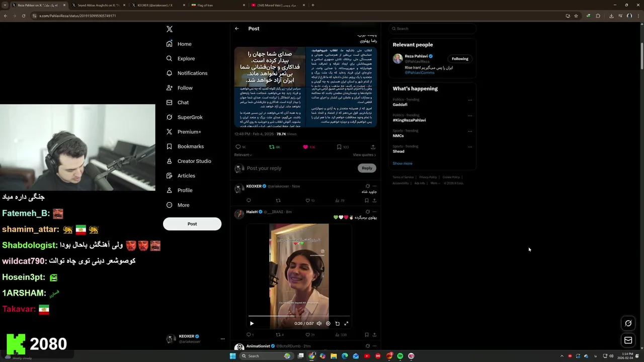
Task: Click the Following button for Reza Pahlavi
Action: (460, 59)
